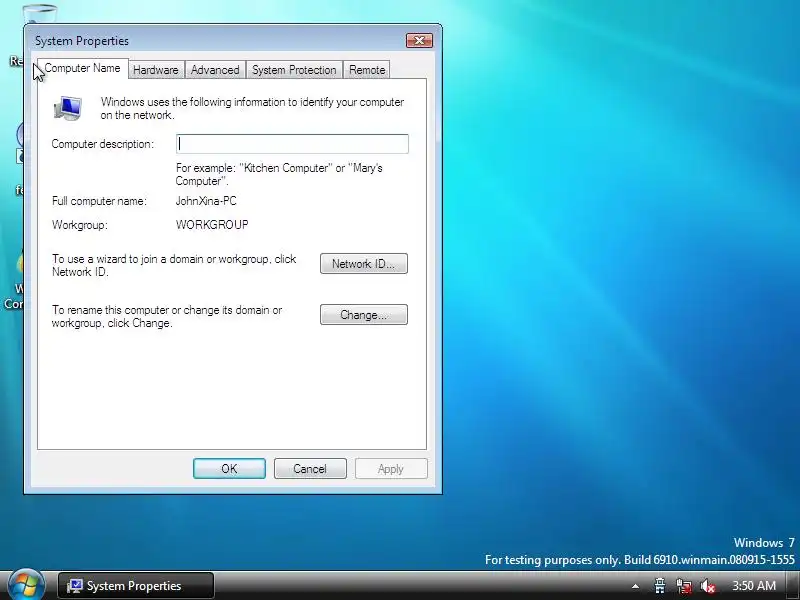Click the WORKGROUP value text
The image size is (800, 600).
(x=212, y=225)
